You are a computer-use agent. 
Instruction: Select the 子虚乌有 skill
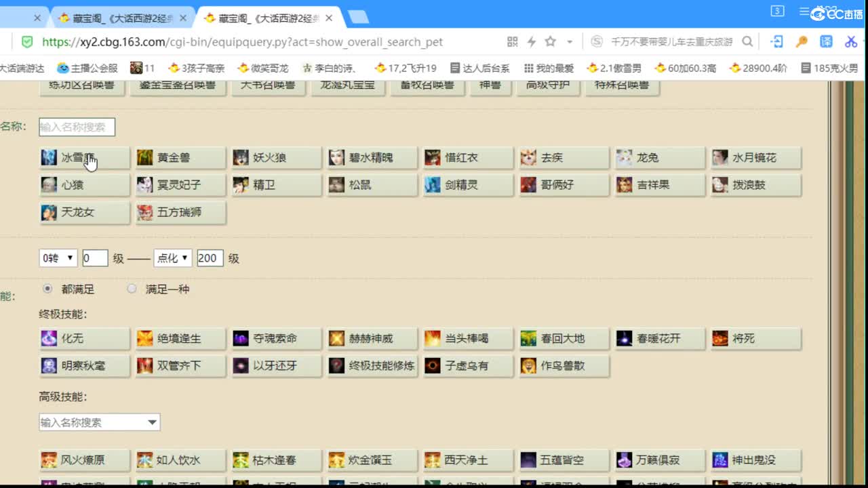tap(468, 366)
